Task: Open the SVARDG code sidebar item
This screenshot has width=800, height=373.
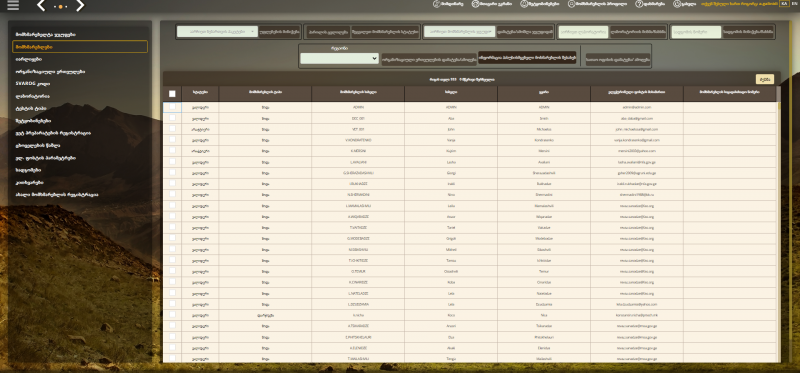Action: click(33, 84)
